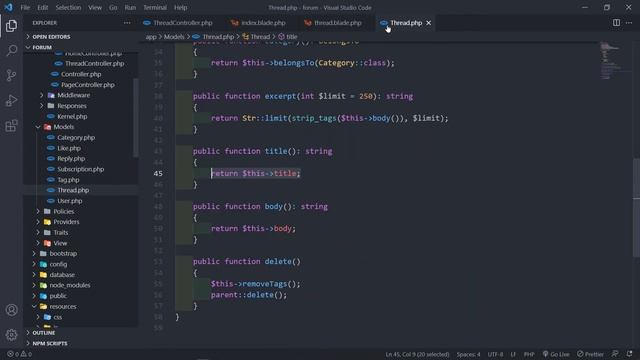Viewport: 640px width, 360px height.
Task: Open Explorer views and more actions menu
Action: click(127, 23)
